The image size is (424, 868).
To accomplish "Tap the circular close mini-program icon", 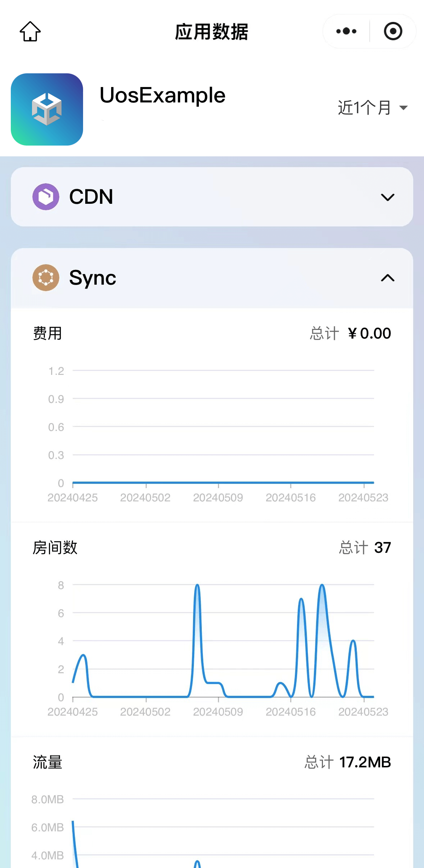I will 393,31.
